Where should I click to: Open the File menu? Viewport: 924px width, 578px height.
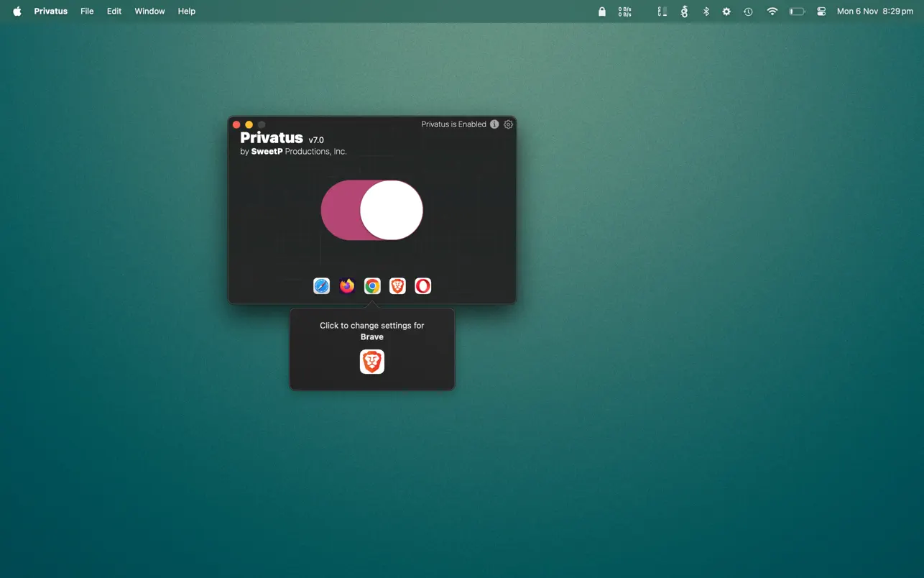point(87,12)
